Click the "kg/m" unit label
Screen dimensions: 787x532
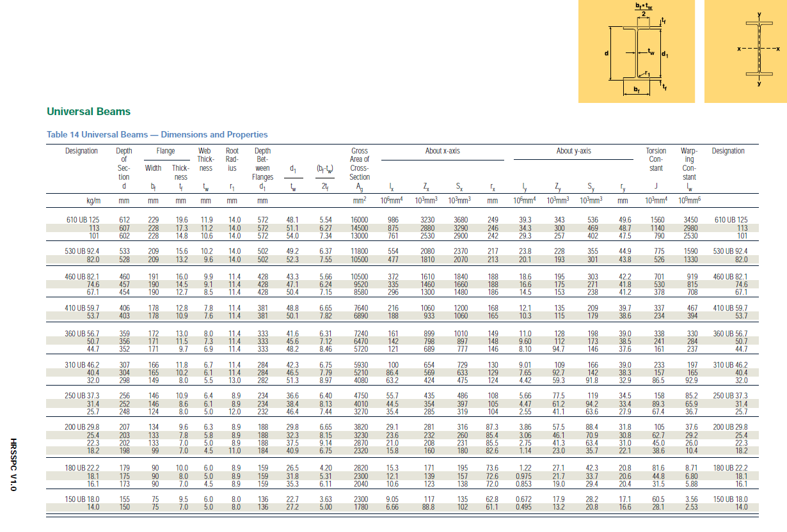pos(93,201)
